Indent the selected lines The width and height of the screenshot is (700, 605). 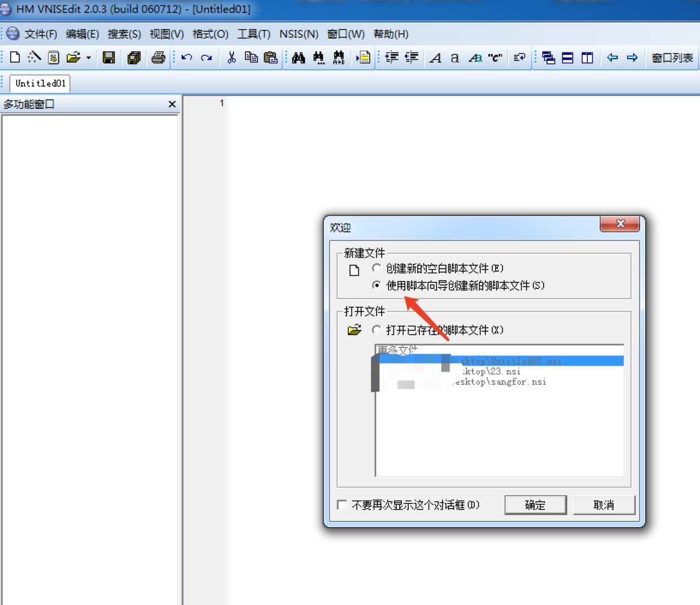click(x=392, y=57)
